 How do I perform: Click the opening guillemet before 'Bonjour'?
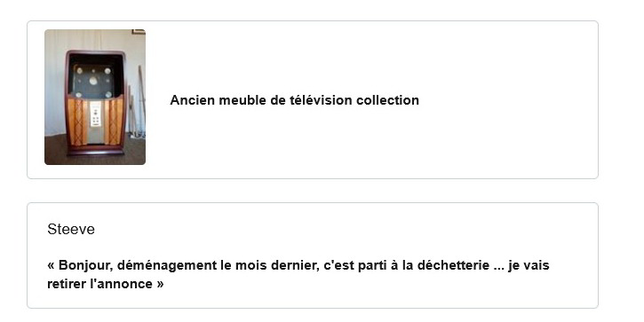(51, 266)
